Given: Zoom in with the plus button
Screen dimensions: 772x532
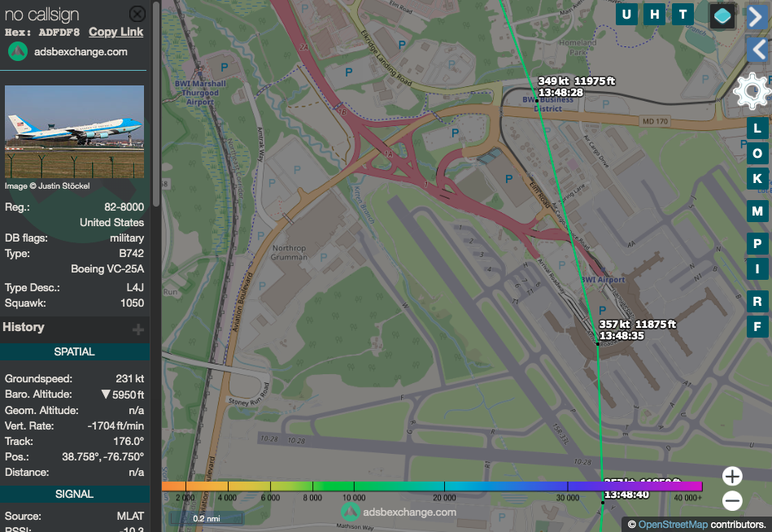Looking at the screenshot, I should 732,477.
